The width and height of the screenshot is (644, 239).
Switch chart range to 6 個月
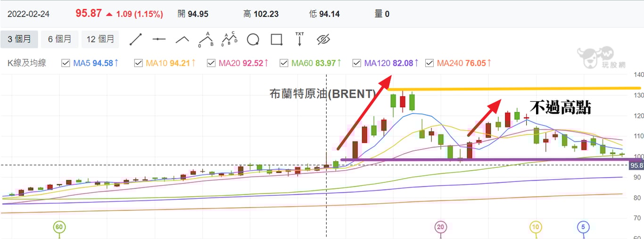point(59,39)
